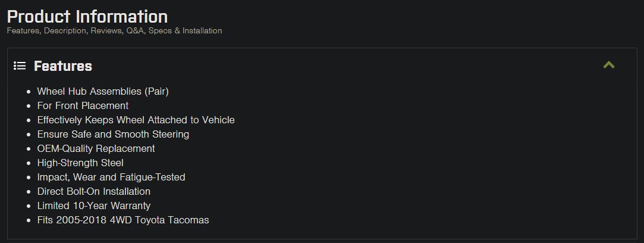Click the Limited 10-Year Warranty item

click(94, 205)
